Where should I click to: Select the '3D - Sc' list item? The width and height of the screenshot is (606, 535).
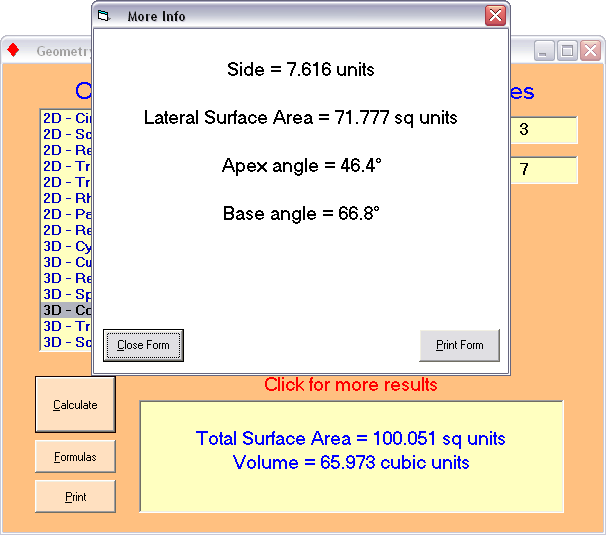click(x=66, y=342)
